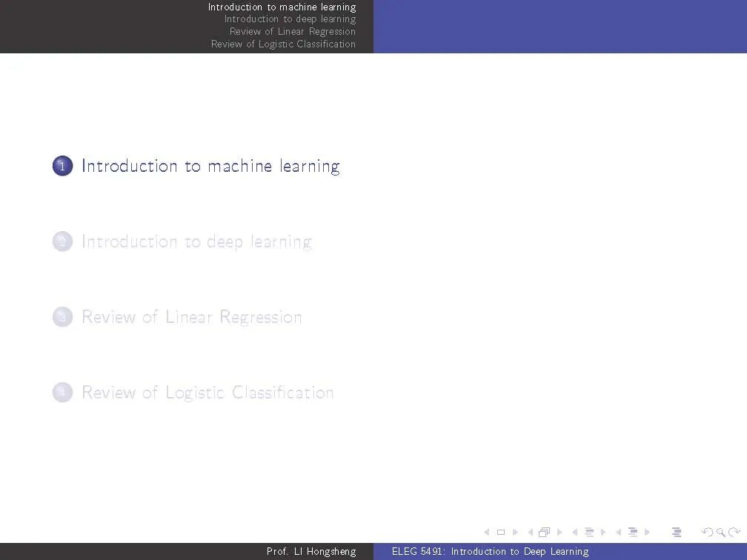
Task: Jump to previous subsection arrow
Action: pos(575,532)
